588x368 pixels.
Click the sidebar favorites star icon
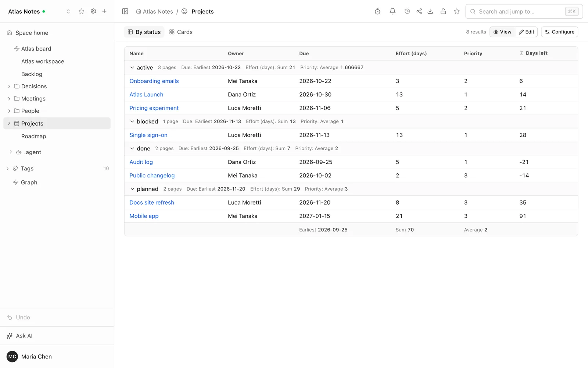(x=82, y=11)
